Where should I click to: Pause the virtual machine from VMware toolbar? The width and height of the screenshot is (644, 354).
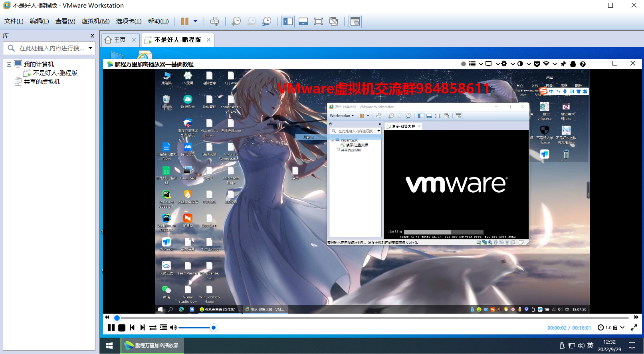184,21
